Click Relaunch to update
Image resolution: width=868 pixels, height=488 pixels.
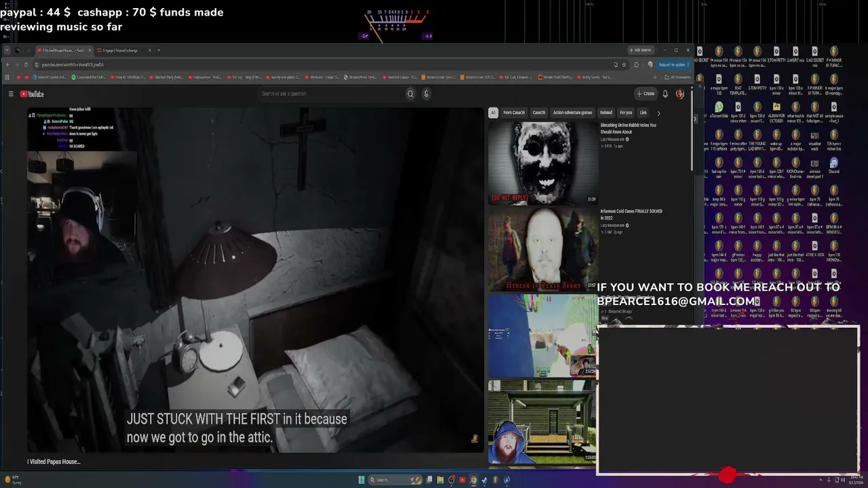click(673, 64)
